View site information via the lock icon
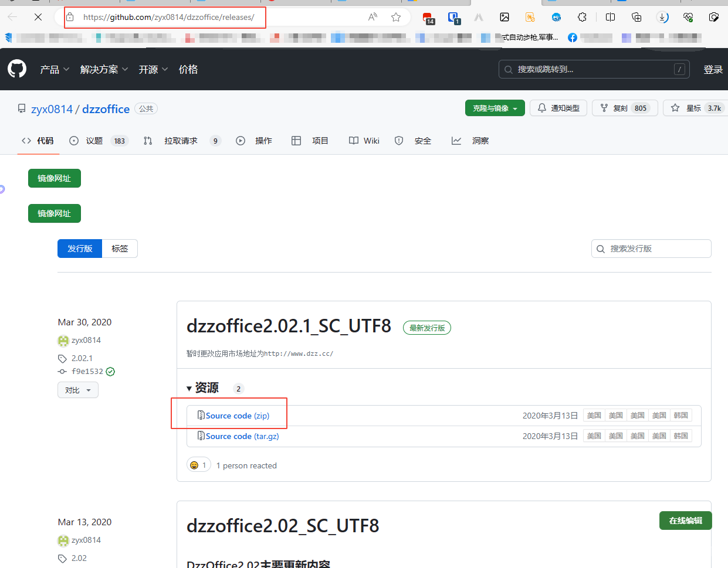 click(x=70, y=17)
